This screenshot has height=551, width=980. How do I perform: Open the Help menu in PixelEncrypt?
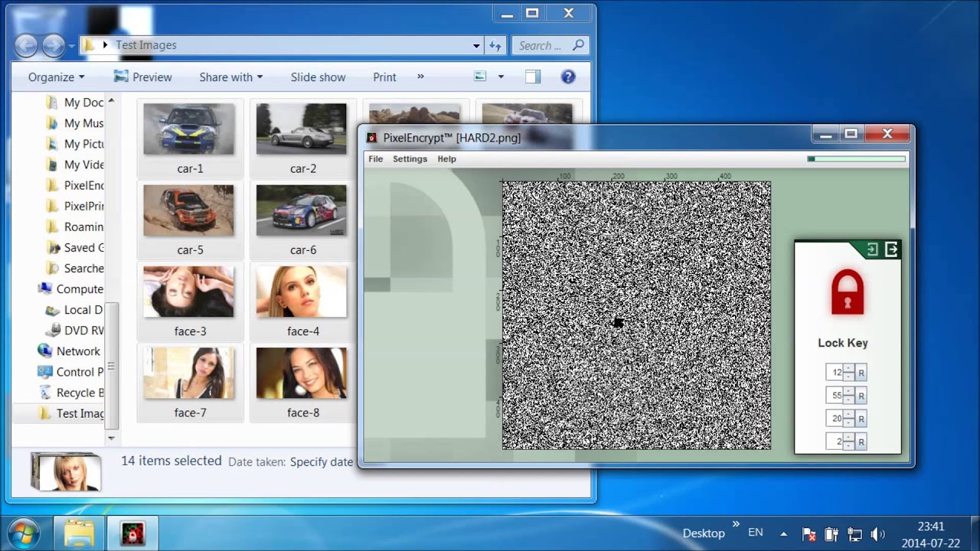pyautogui.click(x=446, y=159)
